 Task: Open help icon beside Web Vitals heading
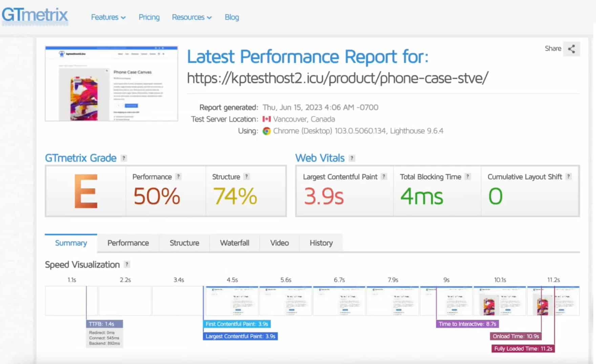(352, 158)
